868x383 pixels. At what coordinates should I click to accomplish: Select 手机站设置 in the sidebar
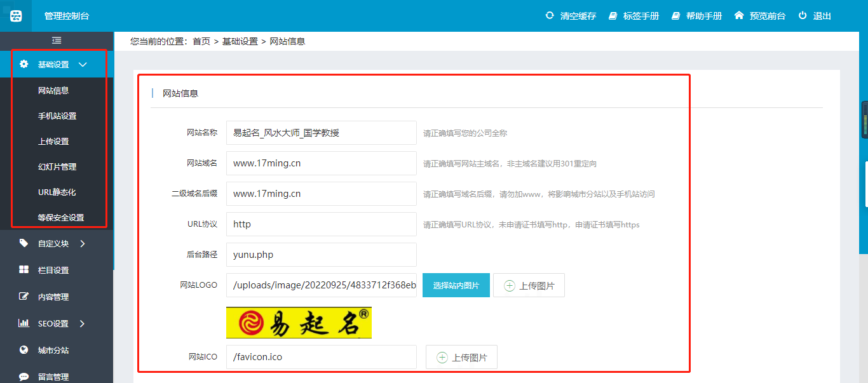pyautogui.click(x=57, y=116)
